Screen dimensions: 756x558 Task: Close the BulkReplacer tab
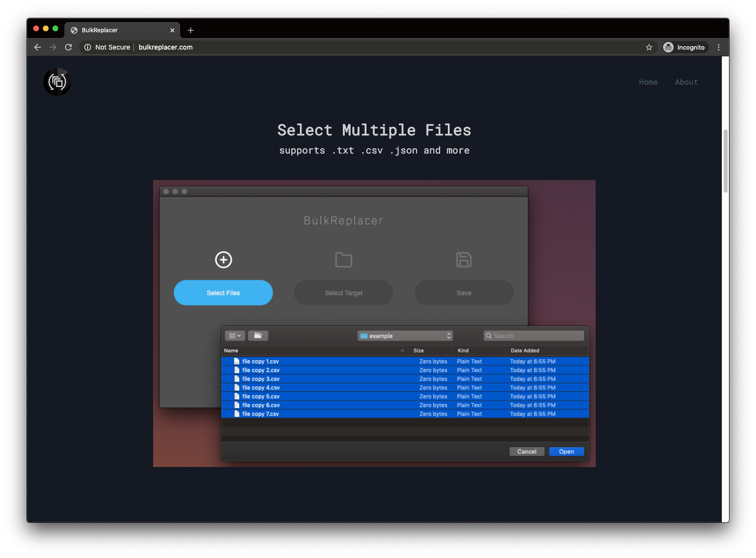(x=172, y=30)
